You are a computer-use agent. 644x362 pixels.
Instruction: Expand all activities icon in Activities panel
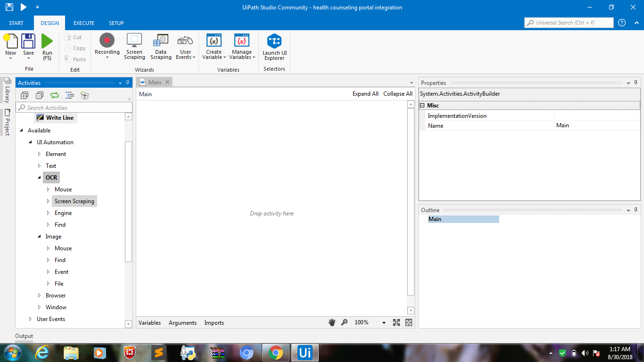(x=25, y=95)
